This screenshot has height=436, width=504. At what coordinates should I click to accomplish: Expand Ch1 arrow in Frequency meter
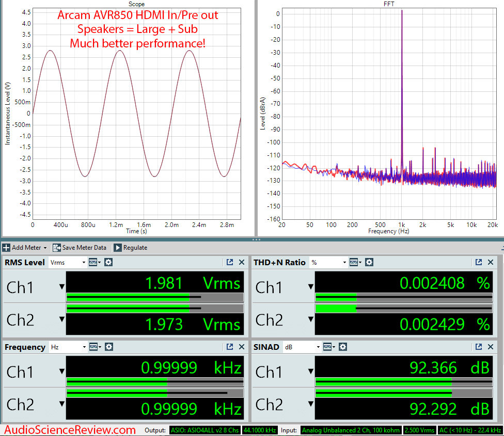pyautogui.click(x=62, y=372)
